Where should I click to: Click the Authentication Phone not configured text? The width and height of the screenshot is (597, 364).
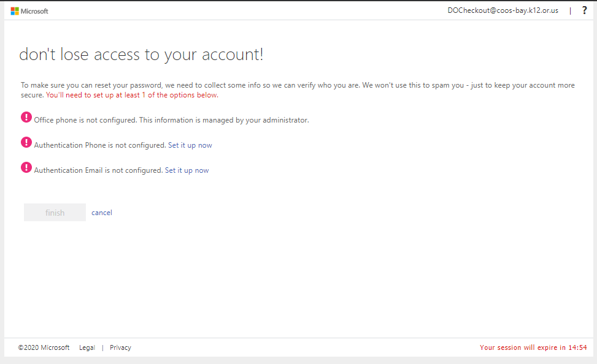100,145
